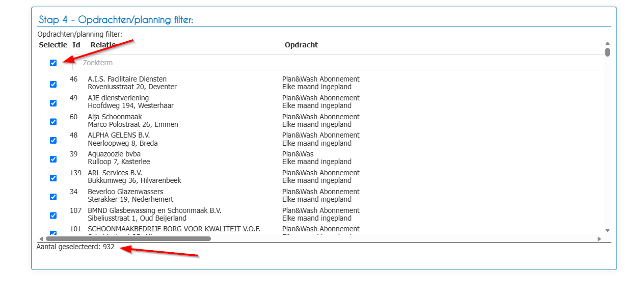Click 'Plan&Wash Abonnement' for ARL Services B.V.
Screen dimensions: 644x295
tap(321, 173)
